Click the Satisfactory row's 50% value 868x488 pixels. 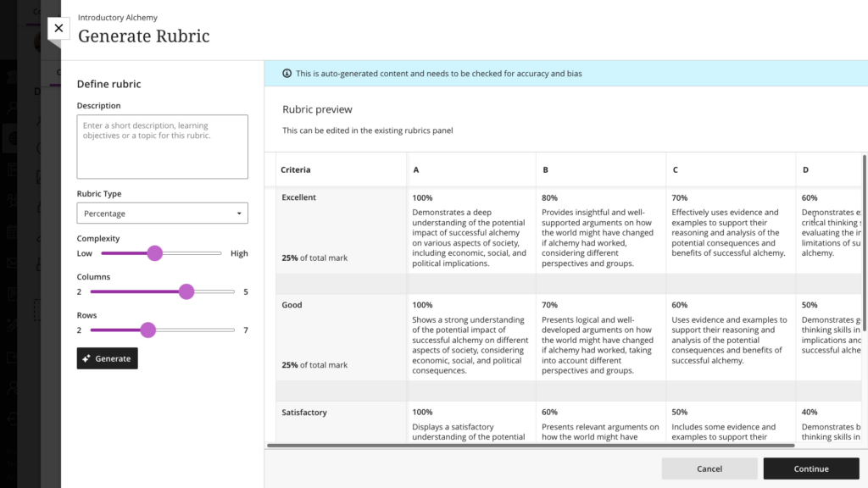[x=680, y=413]
